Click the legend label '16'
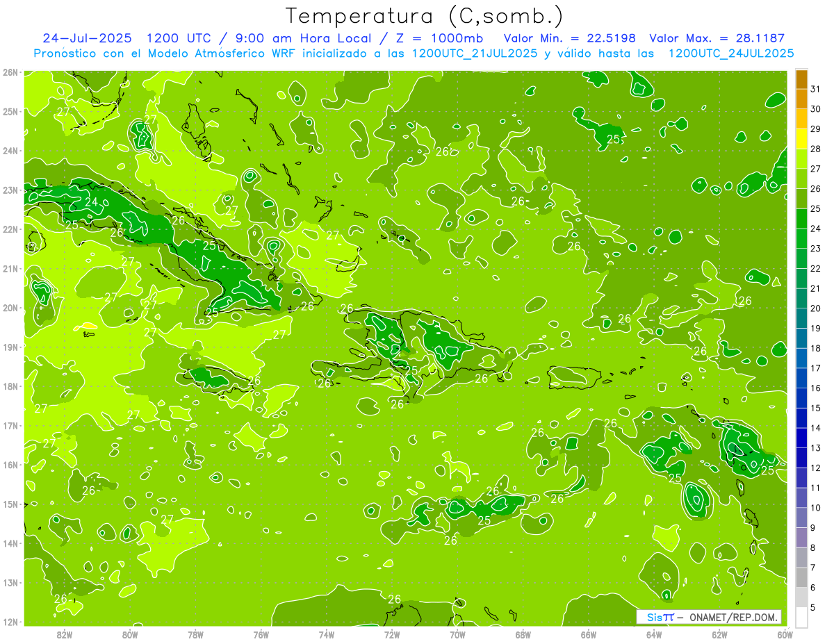 click(816, 388)
